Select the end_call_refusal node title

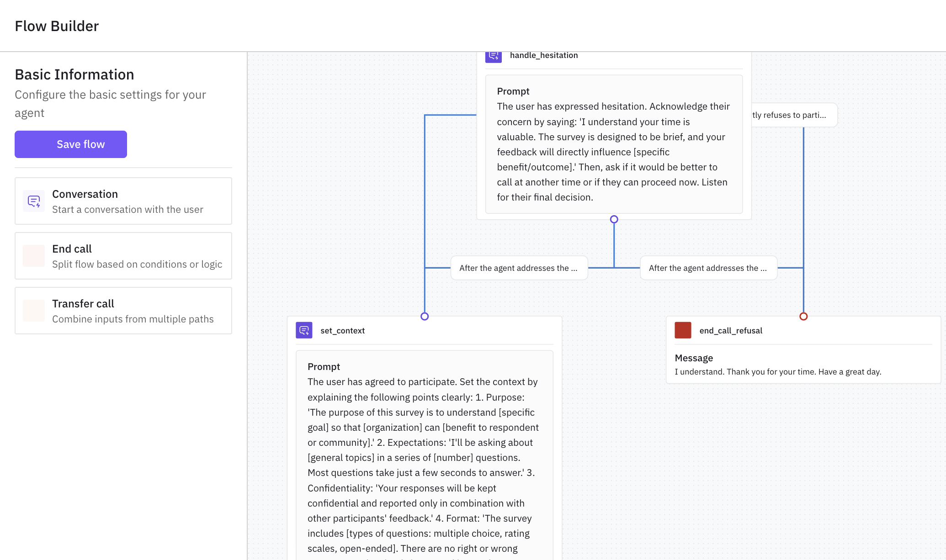click(730, 330)
